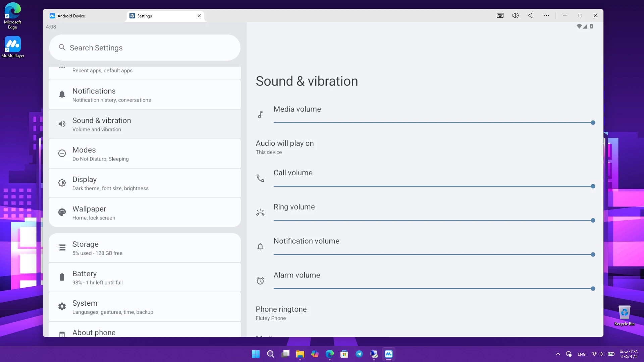Image resolution: width=644 pixels, height=362 pixels.
Task: Click the back triangle icon in title bar
Action: pos(531,15)
